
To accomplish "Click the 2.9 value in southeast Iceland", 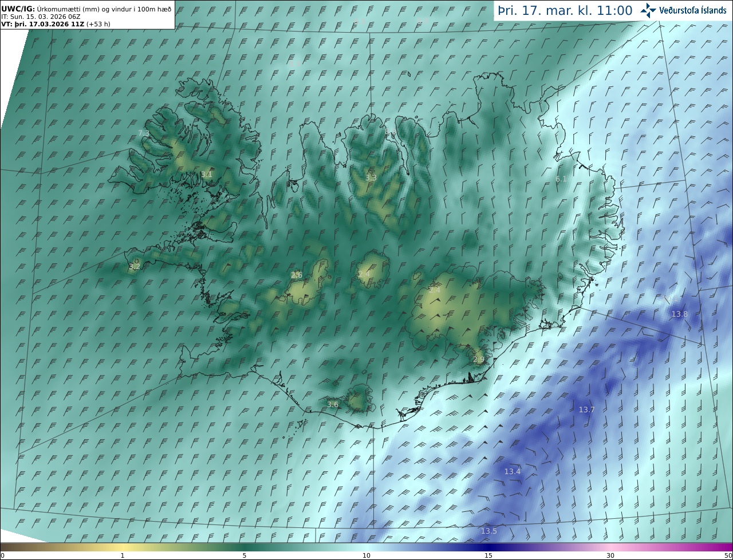I will (x=479, y=360).
